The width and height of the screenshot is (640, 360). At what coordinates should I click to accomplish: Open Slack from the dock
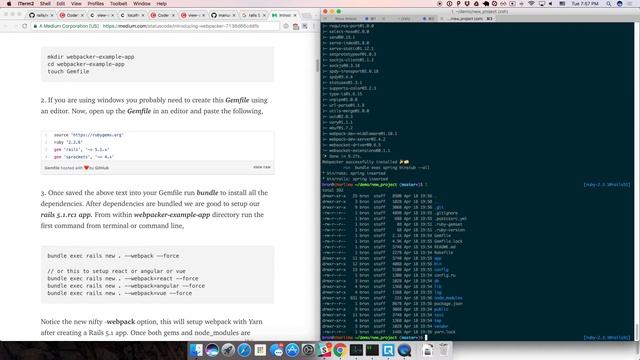pyautogui.click(x=324, y=350)
